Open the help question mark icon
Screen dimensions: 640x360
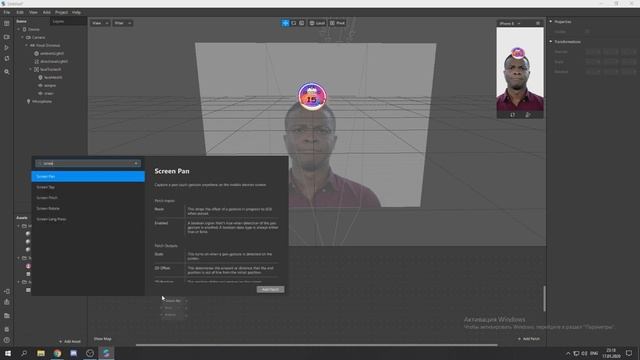pos(7,340)
